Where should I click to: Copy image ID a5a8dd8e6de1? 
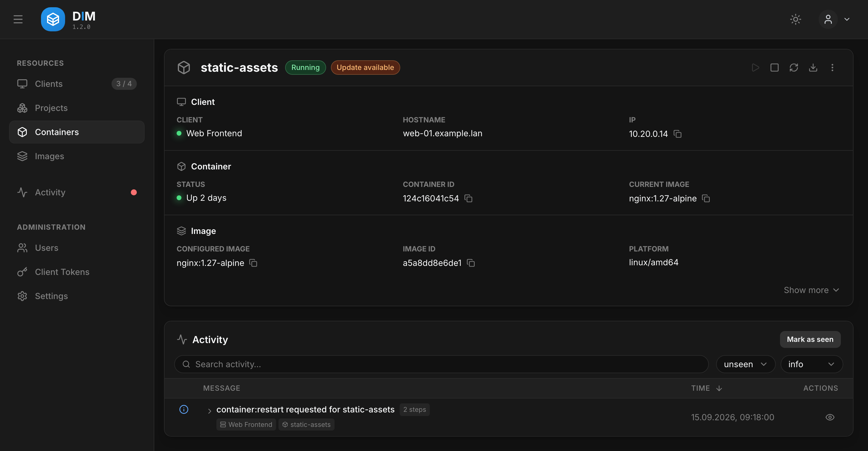pos(471,263)
